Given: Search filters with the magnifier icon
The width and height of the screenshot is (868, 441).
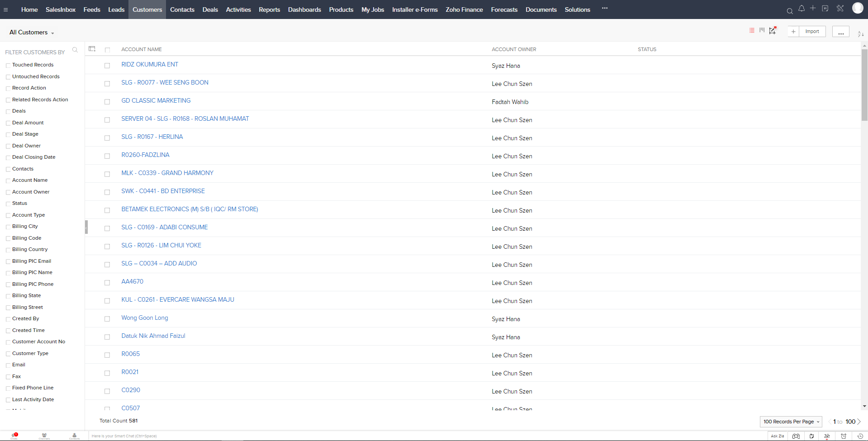Looking at the screenshot, I should click(75, 50).
